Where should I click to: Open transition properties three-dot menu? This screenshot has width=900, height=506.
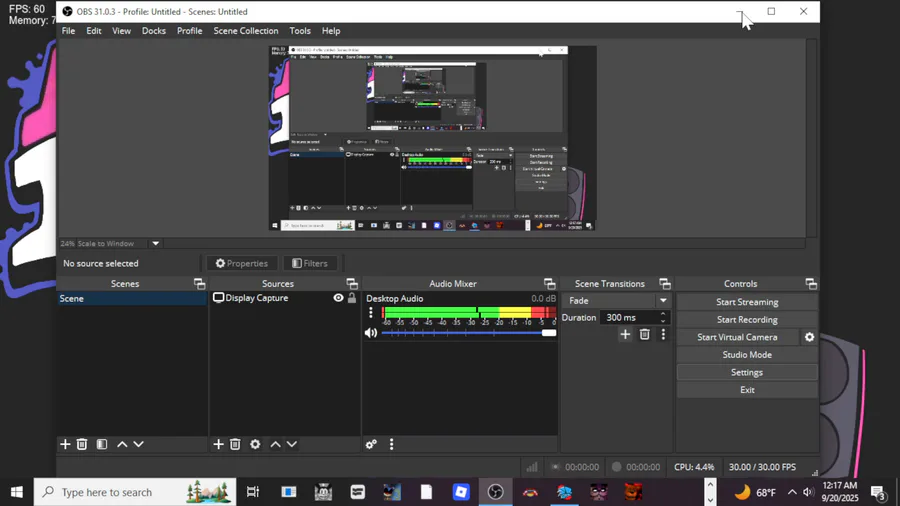pyautogui.click(x=664, y=334)
